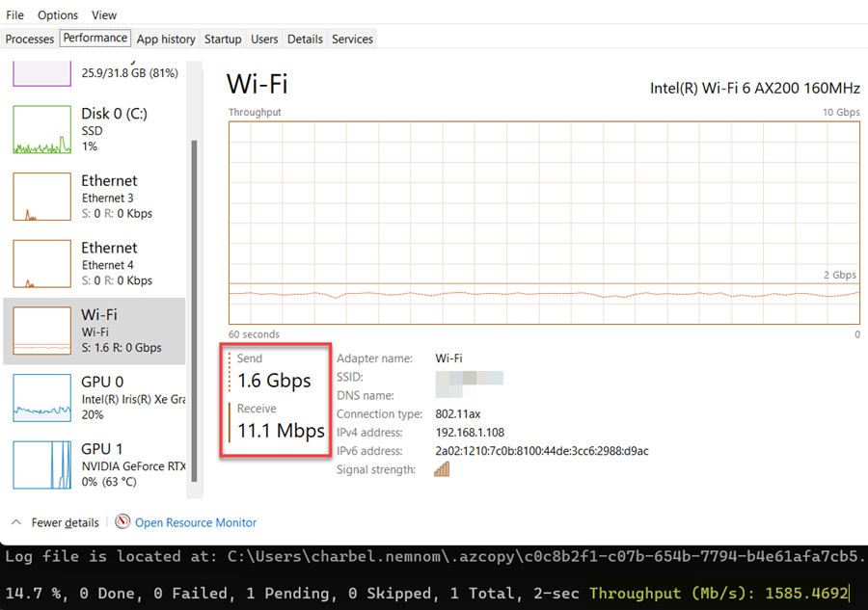868x610 pixels.
Task: Click the Send value 1.6 Gbps
Action: [274, 381]
